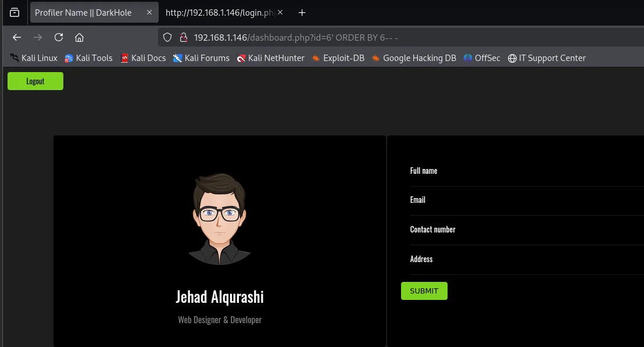
Task: Open the Firefox View tab list icon
Action: [x=15, y=13]
